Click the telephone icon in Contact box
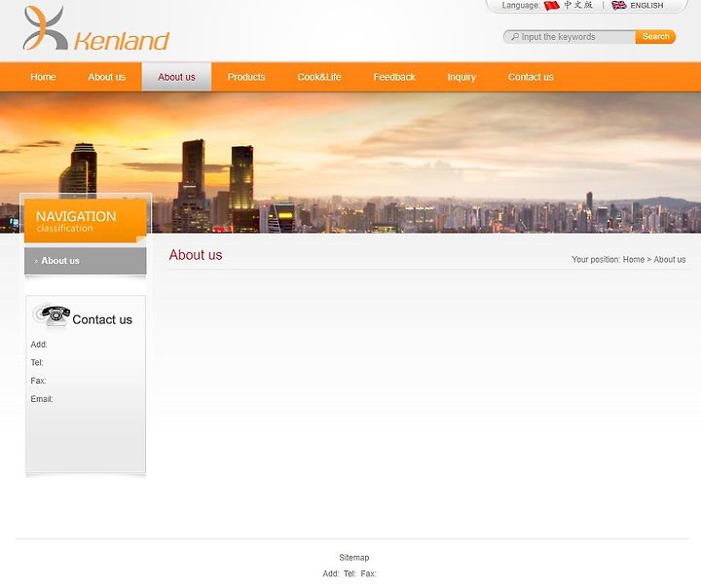This screenshot has width=701, height=588. tap(53, 315)
